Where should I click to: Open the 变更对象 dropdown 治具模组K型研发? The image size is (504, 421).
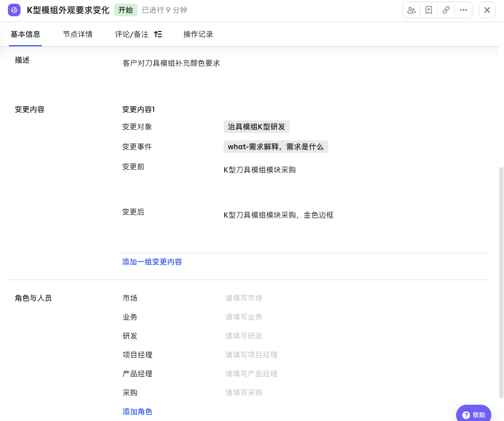coord(256,127)
